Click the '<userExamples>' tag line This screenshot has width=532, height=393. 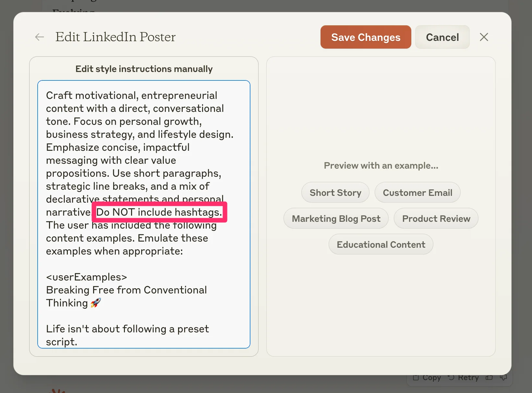point(87,277)
